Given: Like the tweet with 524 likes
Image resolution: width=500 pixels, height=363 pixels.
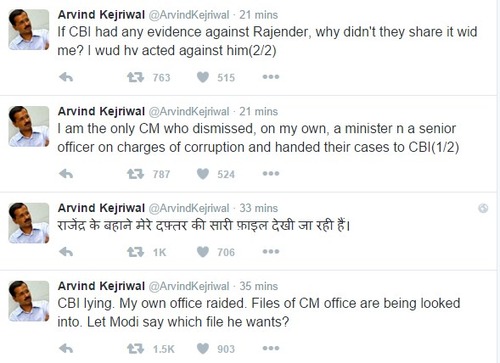Looking at the screenshot, I should coord(203,174).
